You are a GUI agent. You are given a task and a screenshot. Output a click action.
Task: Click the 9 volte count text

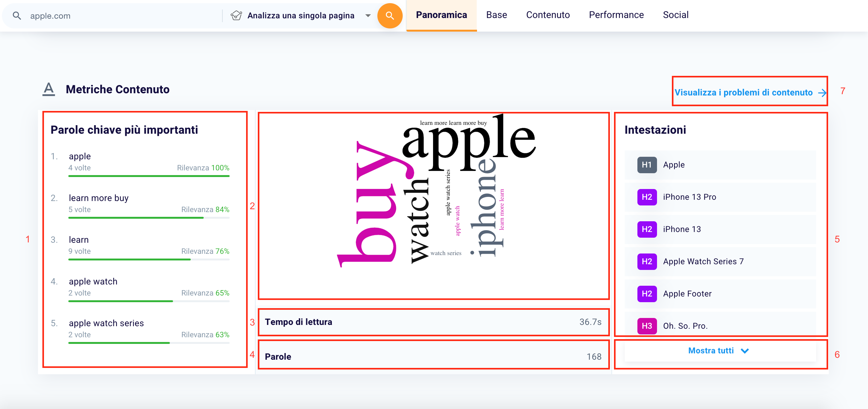pos(79,251)
